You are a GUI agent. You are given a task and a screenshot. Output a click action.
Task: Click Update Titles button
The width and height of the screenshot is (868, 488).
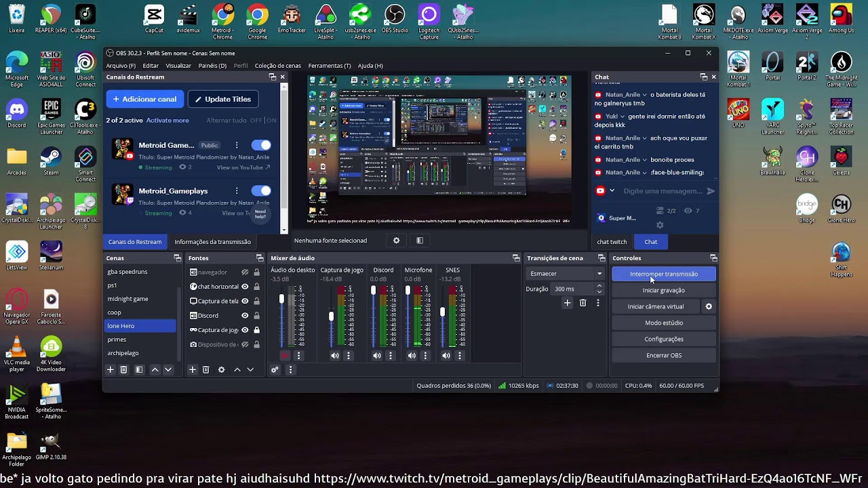(x=222, y=99)
